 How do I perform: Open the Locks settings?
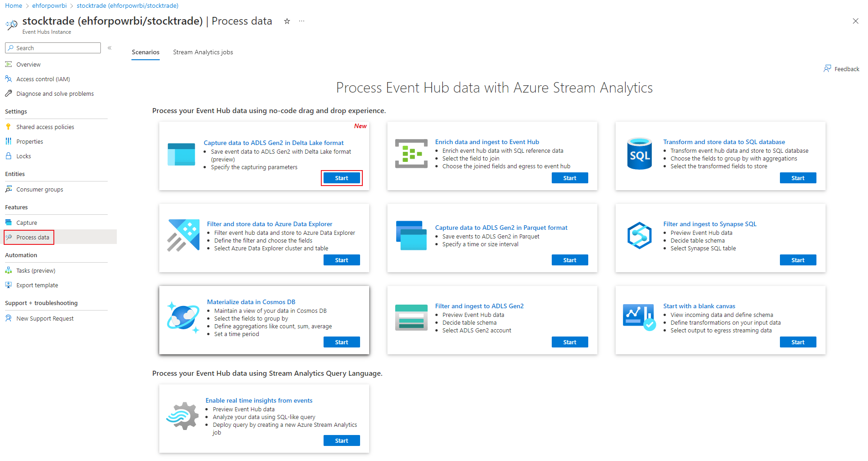23,156
